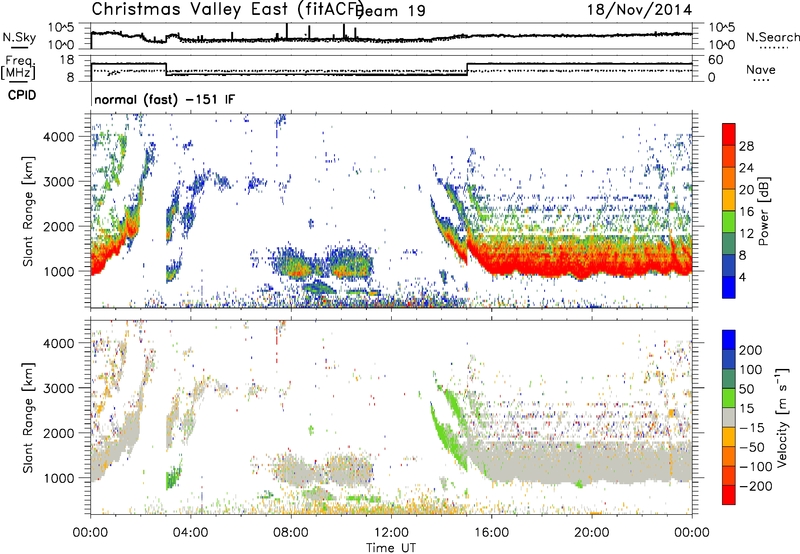Viewport: 800px width, 554px height.
Task: Click the gray segment of the velocity colorbar
Action: tap(729, 417)
